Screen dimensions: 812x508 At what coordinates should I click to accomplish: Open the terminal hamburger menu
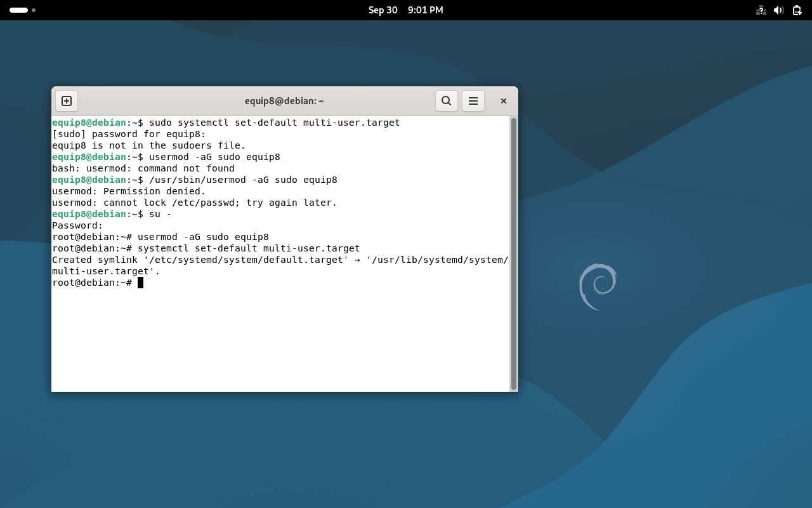[473, 101]
